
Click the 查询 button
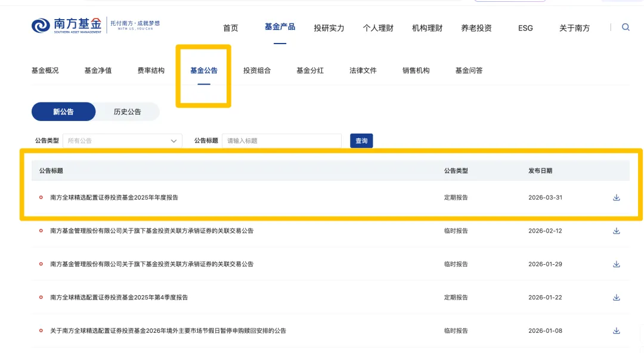coord(361,141)
